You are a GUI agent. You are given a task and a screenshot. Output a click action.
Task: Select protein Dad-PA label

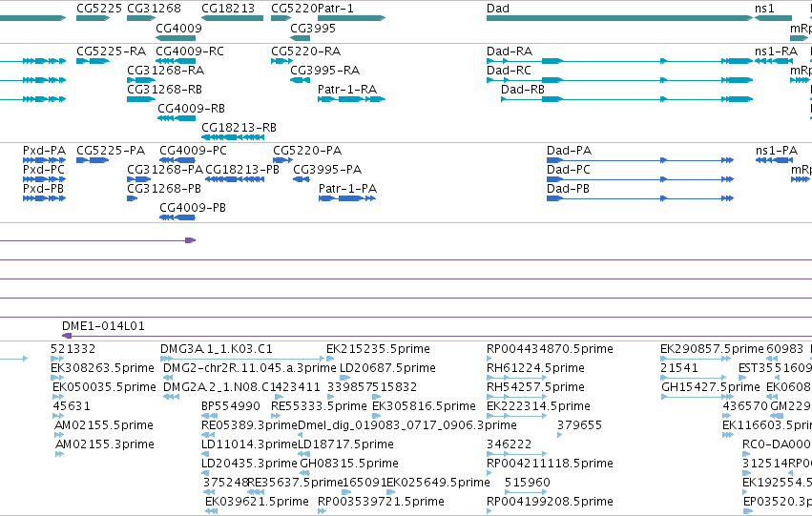tap(569, 151)
